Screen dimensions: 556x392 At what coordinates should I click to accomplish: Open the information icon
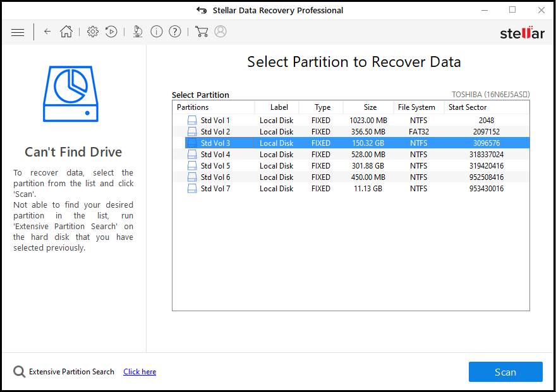pos(157,32)
